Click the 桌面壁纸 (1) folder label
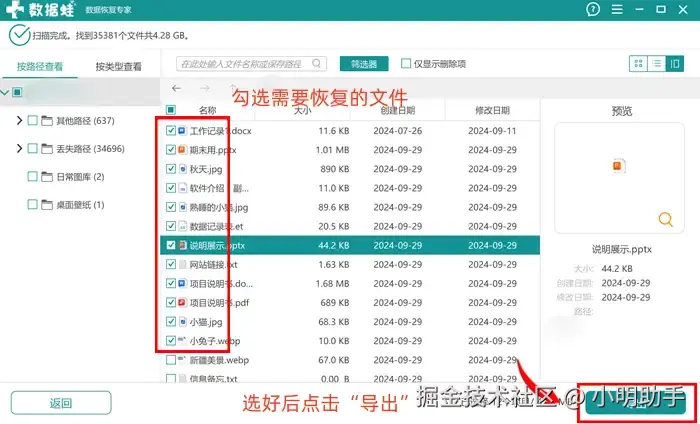 tap(80, 205)
